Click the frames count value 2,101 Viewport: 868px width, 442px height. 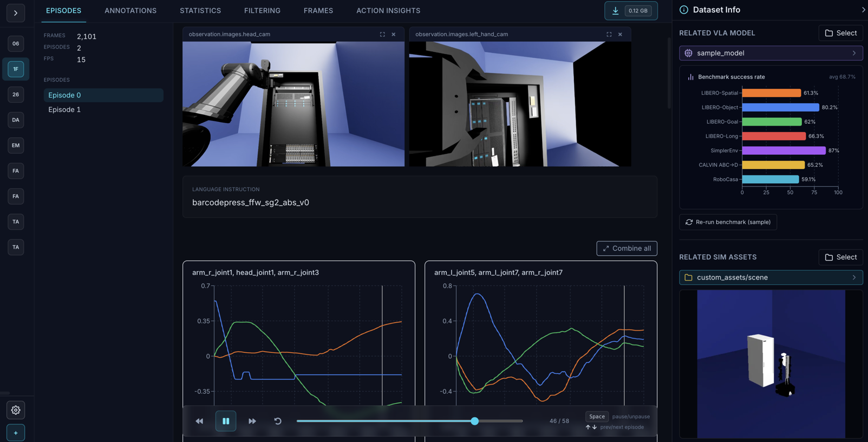[x=87, y=37]
